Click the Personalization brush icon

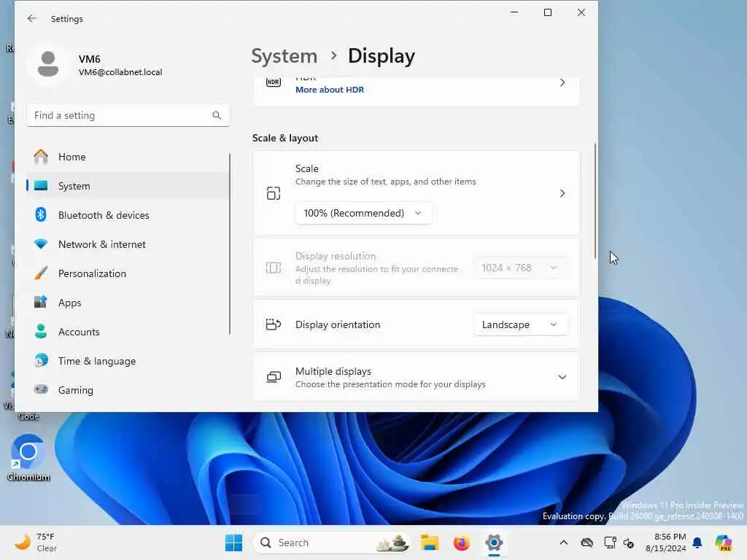pyautogui.click(x=41, y=273)
